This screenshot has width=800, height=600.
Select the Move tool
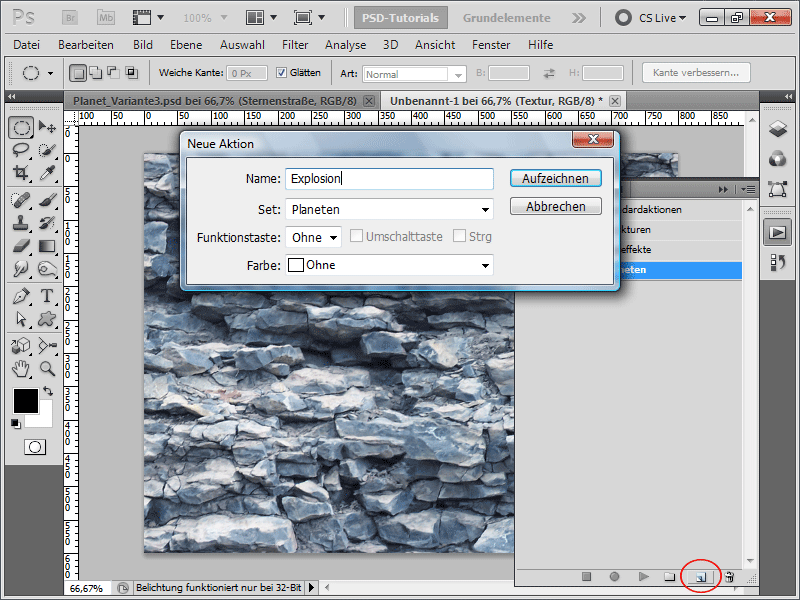[47, 127]
